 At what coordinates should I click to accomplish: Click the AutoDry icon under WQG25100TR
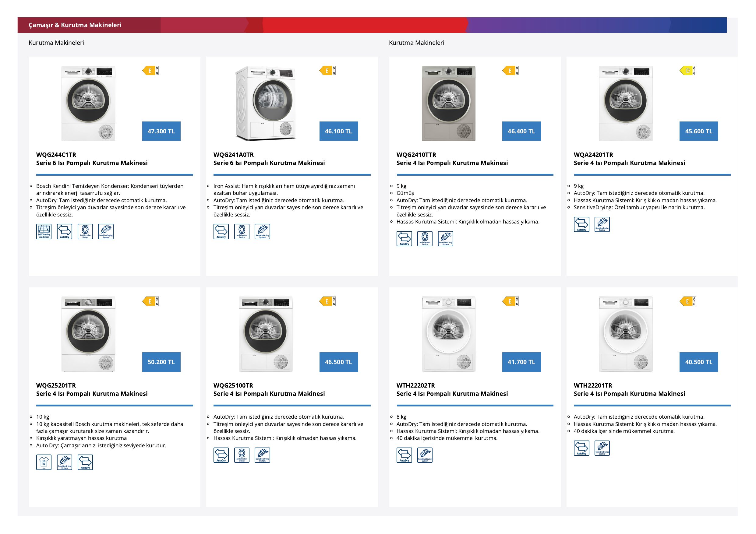click(x=221, y=455)
